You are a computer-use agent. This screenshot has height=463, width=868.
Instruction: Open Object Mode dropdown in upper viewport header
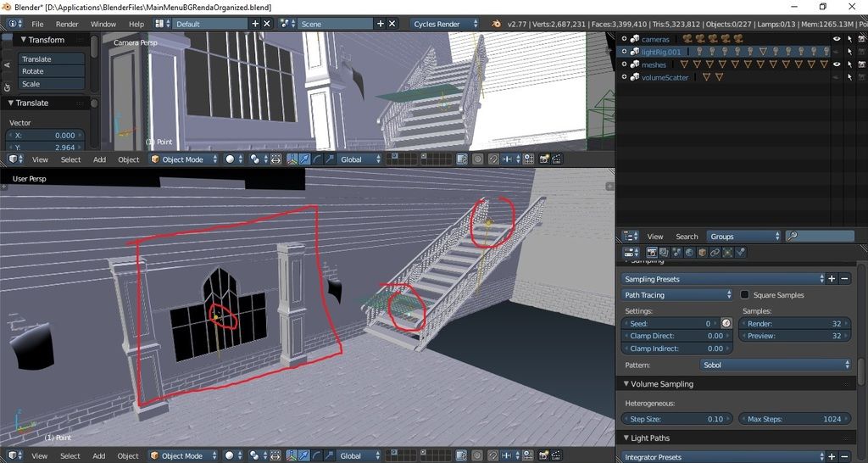[184, 159]
